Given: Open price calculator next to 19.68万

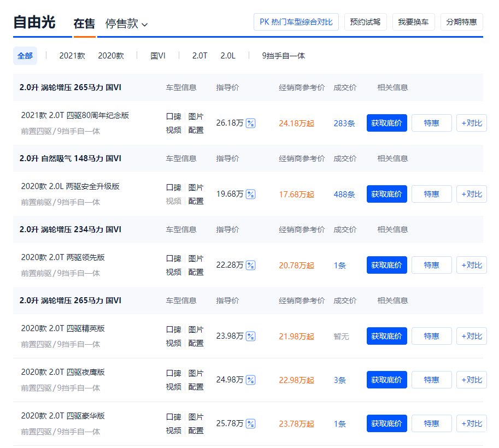Looking at the screenshot, I should point(250,194).
